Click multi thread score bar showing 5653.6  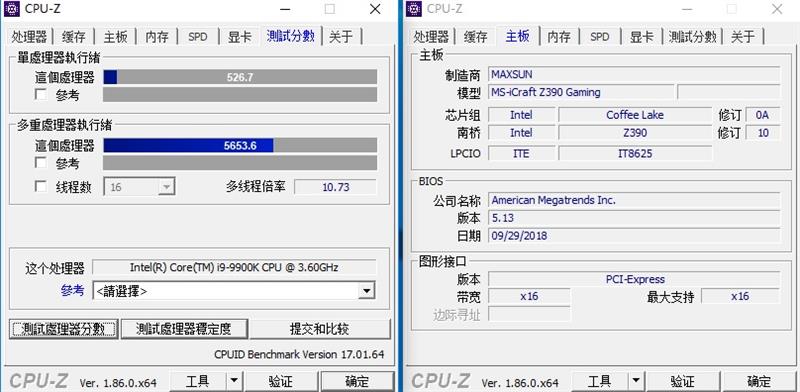coord(240,145)
